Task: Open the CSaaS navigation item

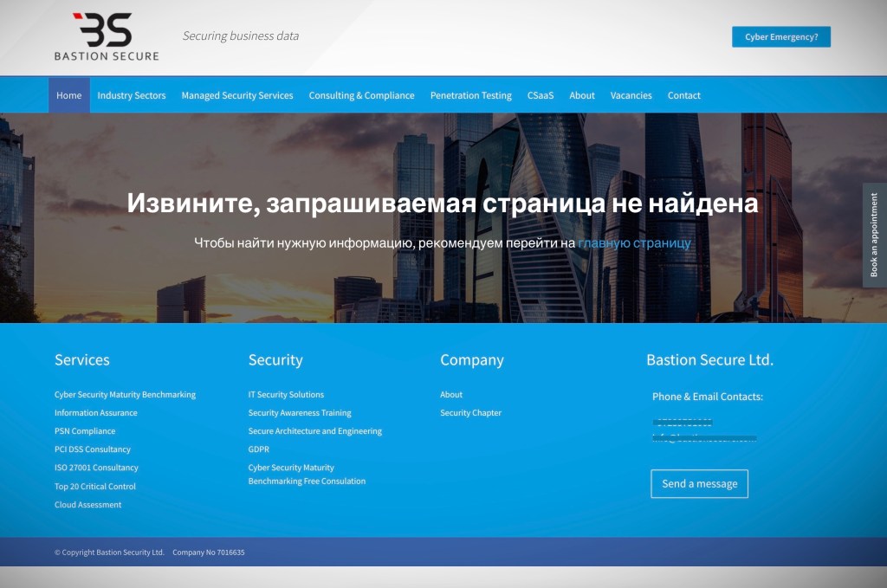Action: coord(541,95)
